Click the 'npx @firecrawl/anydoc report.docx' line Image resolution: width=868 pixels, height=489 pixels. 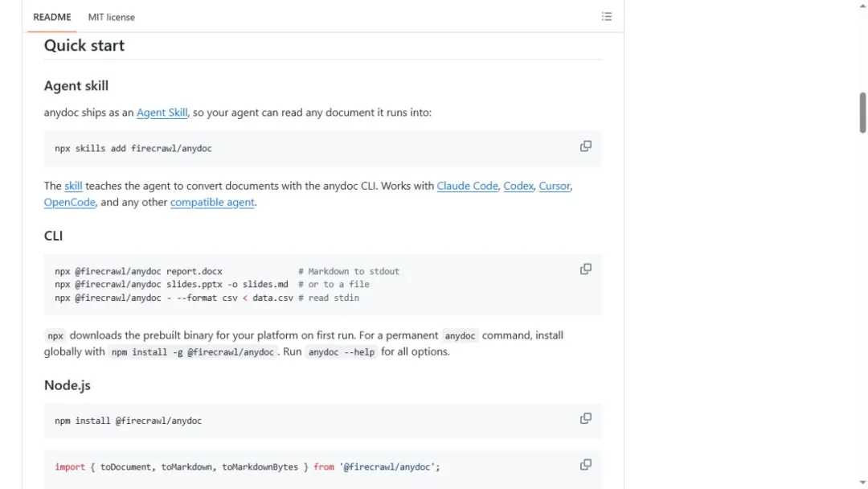[138, 271]
